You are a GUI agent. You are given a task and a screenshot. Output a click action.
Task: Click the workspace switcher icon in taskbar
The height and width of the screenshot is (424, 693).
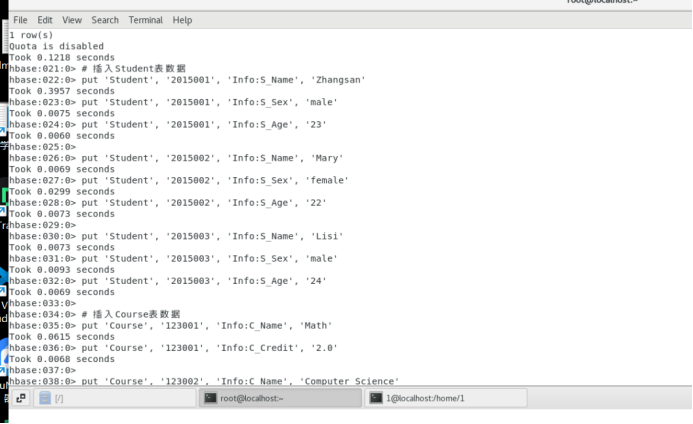click(21, 398)
